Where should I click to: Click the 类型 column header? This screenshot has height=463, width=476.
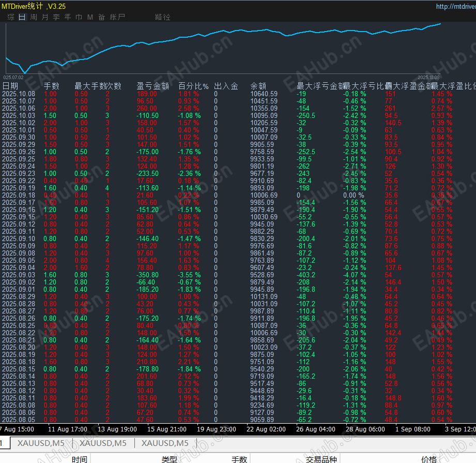pyautogui.click(x=169, y=459)
